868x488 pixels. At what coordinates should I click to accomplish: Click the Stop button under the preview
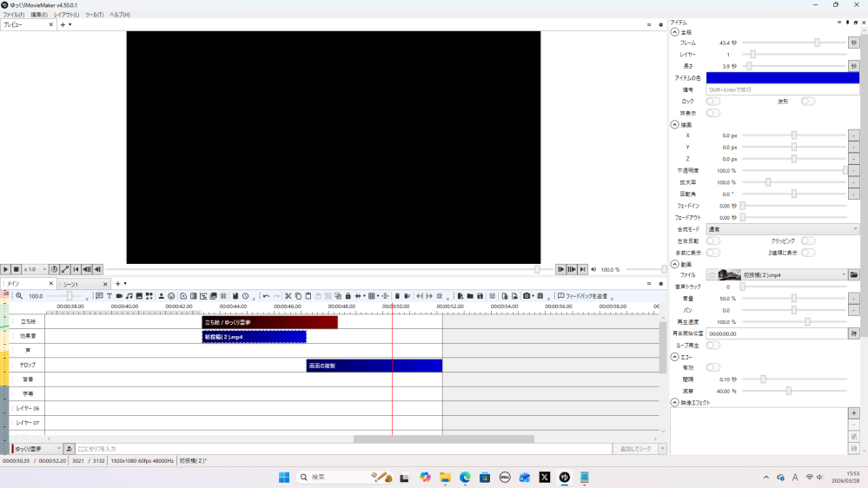17,269
